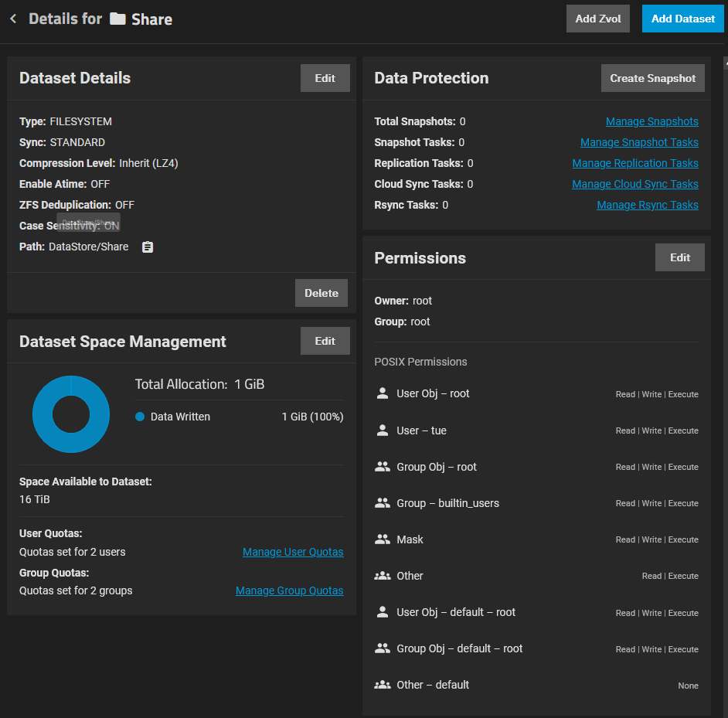
Task: Delete the Share dataset
Action: point(321,293)
